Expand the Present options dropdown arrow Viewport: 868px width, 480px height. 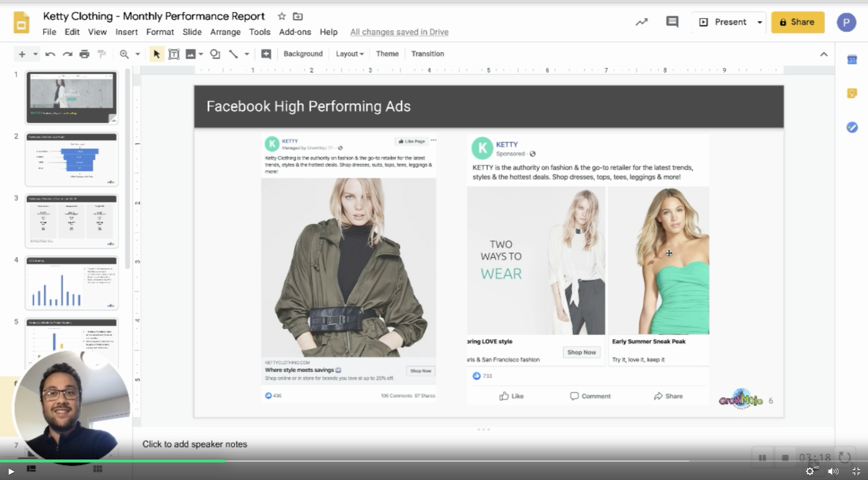pyautogui.click(x=760, y=22)
